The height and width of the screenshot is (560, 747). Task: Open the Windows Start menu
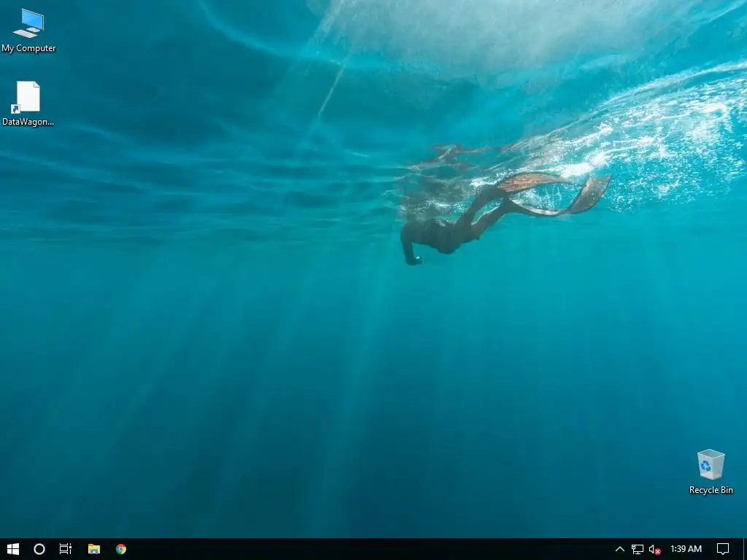13,549
